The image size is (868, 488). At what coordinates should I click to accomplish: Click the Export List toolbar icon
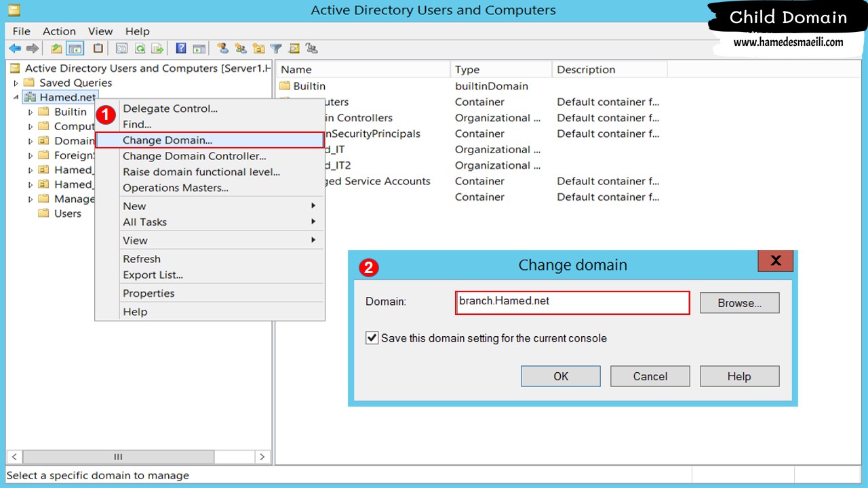(x=158, y=48)
